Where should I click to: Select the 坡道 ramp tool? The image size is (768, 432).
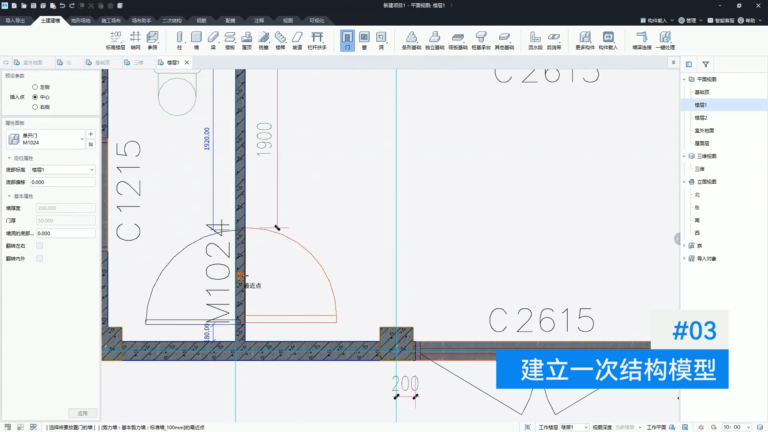point(297,40)
